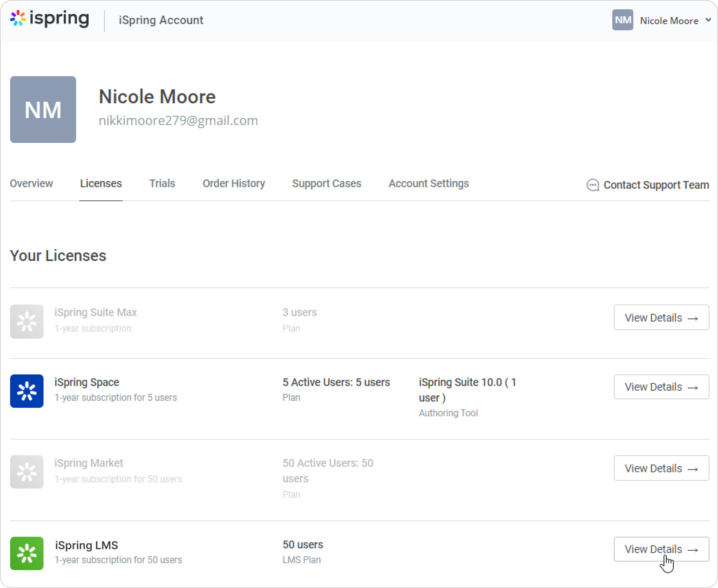Click the iSpring Suite Max product icon

pyautogui.click(x=27, y=322)
